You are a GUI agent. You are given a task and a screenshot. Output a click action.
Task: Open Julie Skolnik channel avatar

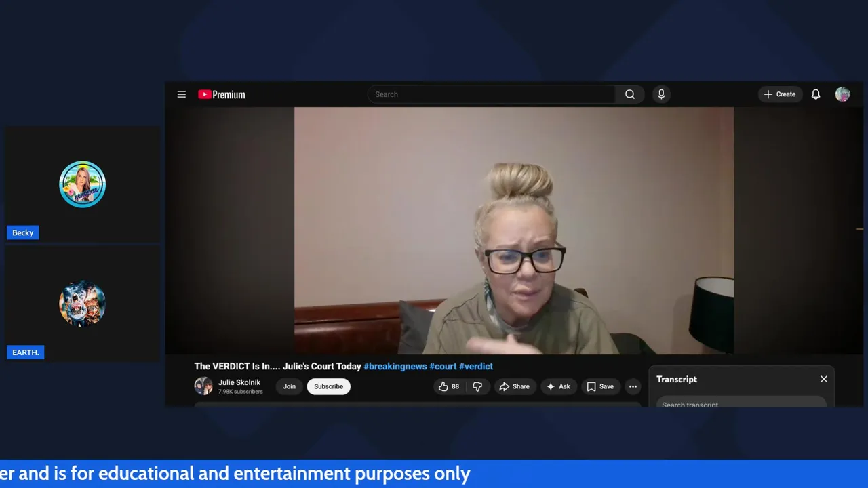point(203,386)
